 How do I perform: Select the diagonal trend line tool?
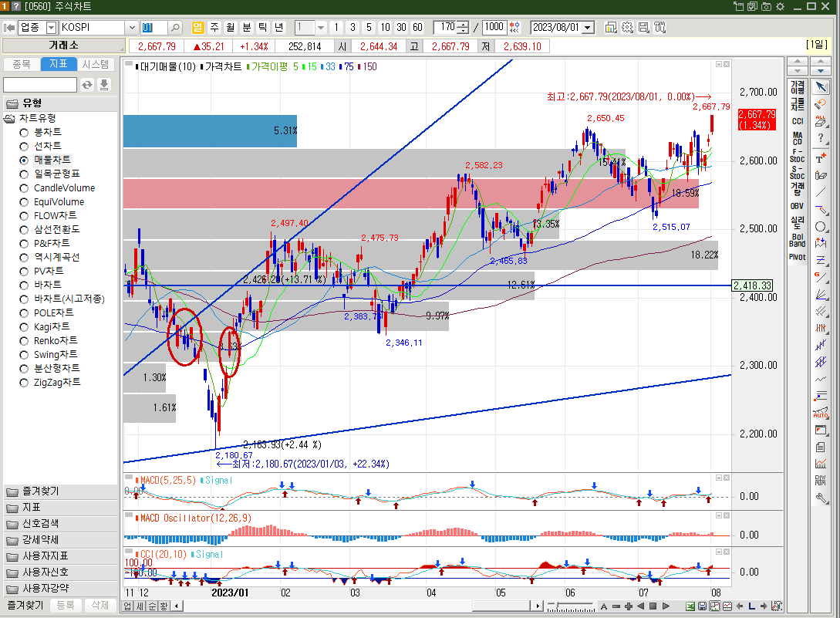pos(820,192)
